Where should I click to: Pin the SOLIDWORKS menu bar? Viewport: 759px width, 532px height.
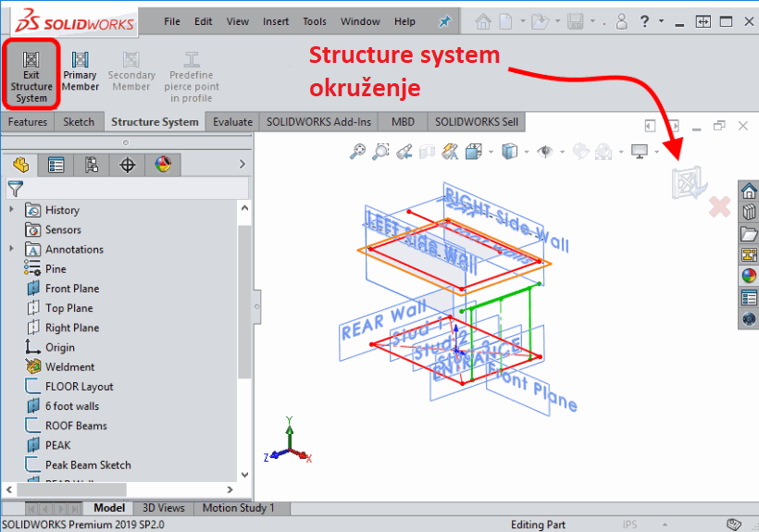(x=444, y=21)
